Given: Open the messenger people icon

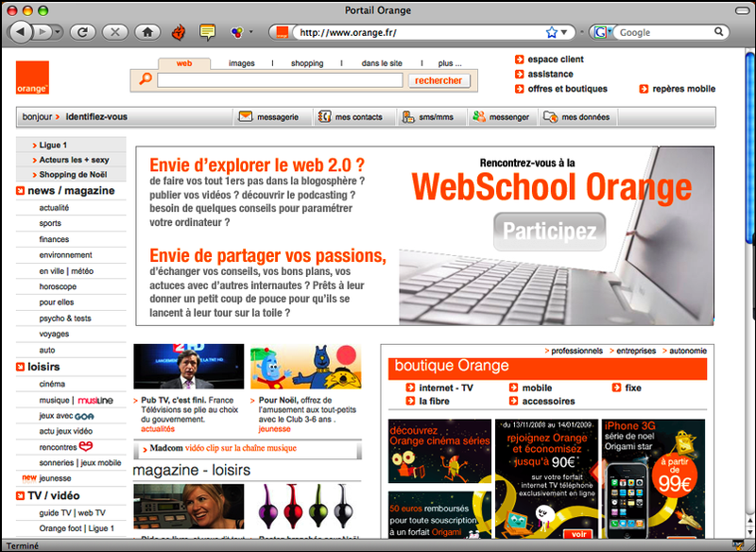Looking at the screenshot, I should 479,116.
